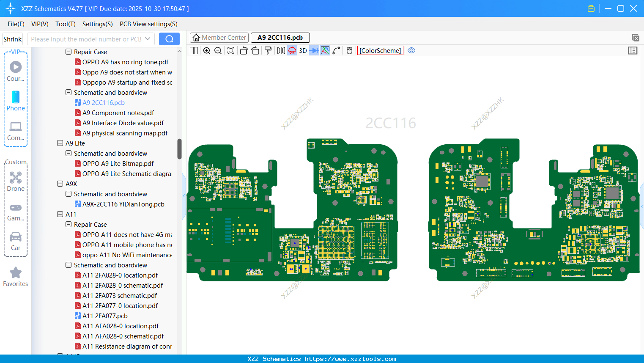Open the Tool(T) menu
The width and height of the screenshot is (644, 363).
click(x=65, y=24)
